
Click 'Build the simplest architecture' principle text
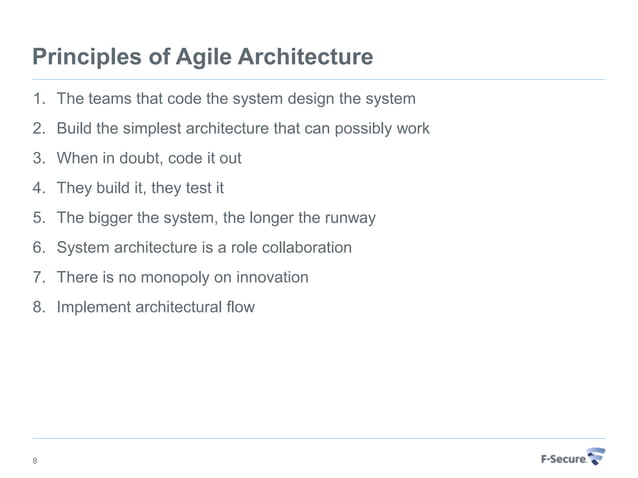243,129
